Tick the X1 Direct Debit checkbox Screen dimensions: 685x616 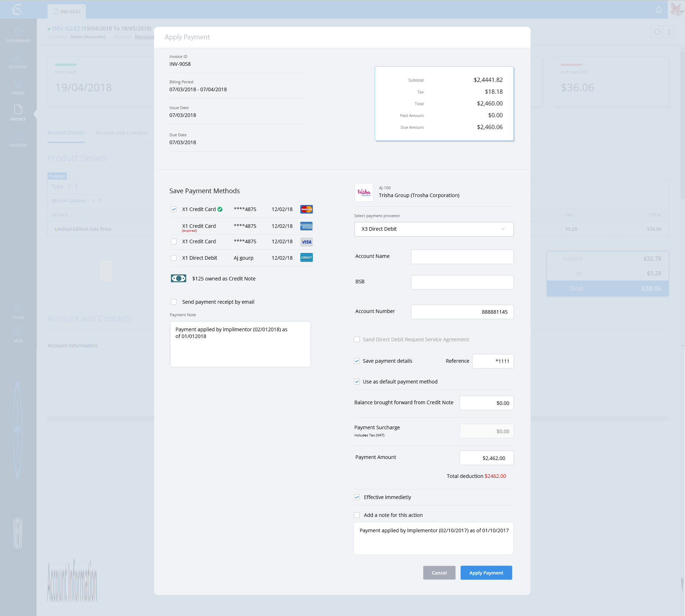[x=174, y=258]
